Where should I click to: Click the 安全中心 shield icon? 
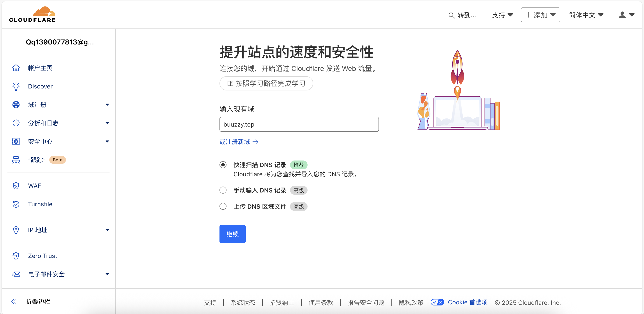coord(16,141)
